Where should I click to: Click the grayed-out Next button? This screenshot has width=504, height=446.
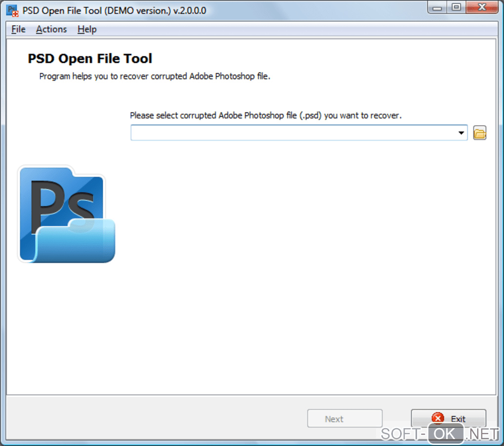pyautogui.click(x=344, y=418)
